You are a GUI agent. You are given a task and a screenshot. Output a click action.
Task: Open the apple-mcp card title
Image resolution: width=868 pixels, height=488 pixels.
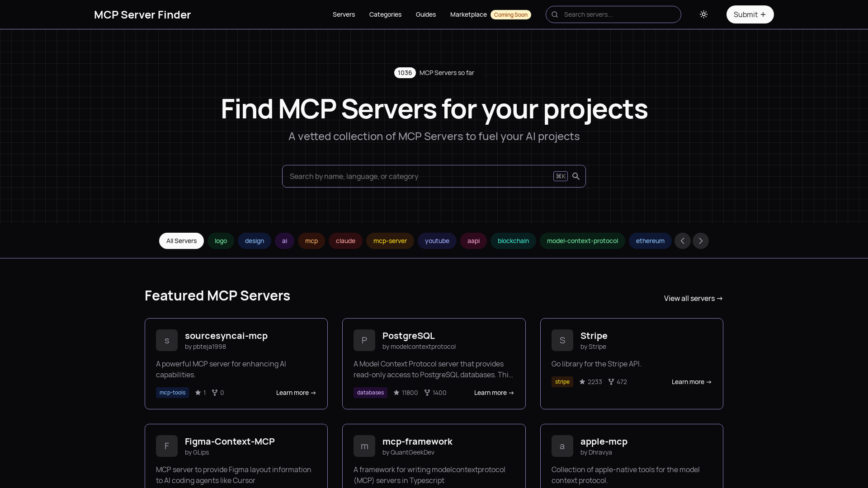604,441
